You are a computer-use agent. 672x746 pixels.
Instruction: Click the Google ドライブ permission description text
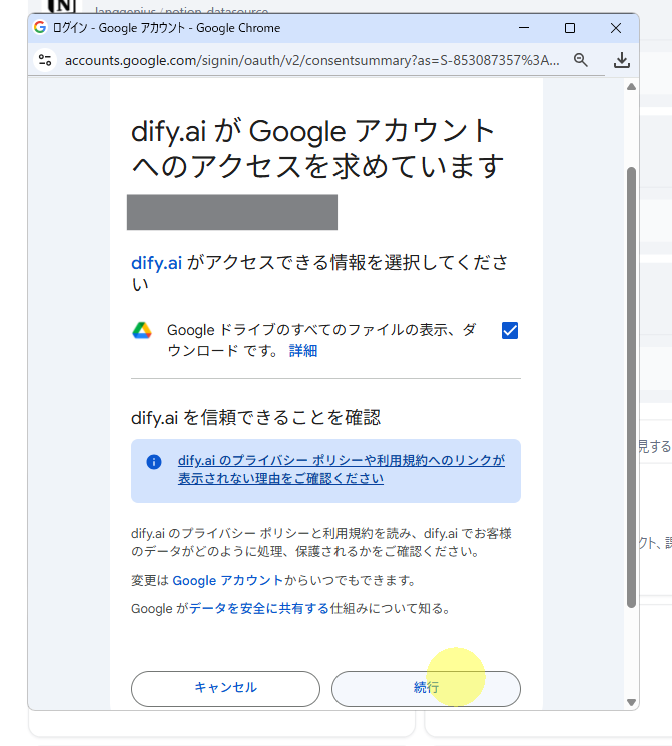coord(322,340)
